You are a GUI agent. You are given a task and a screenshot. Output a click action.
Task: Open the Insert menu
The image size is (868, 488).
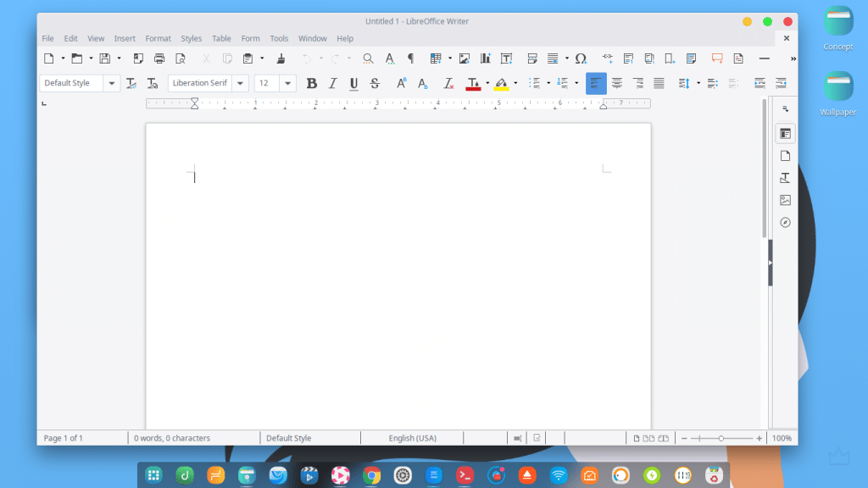pyautogui.click(x=125, y=38)
